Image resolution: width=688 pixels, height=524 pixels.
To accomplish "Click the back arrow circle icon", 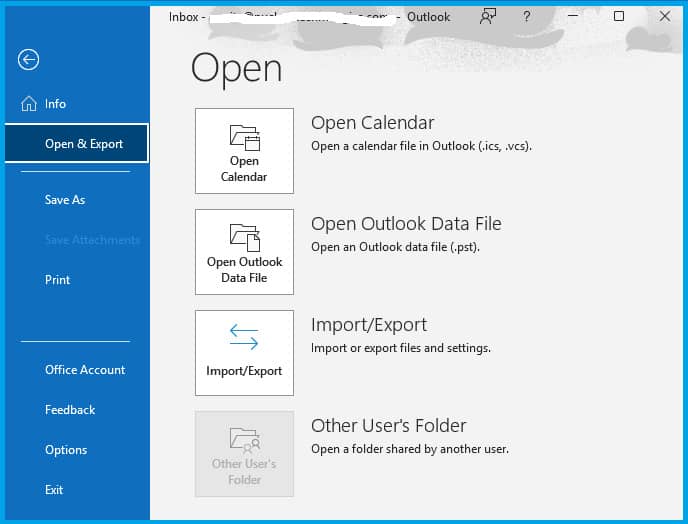I will tap(29, 60).
